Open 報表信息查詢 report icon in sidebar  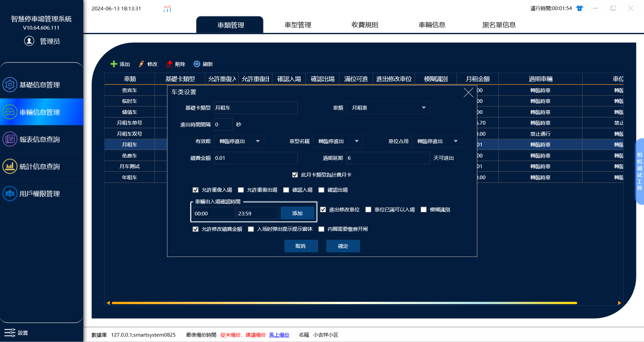click(x=10, y=139)
